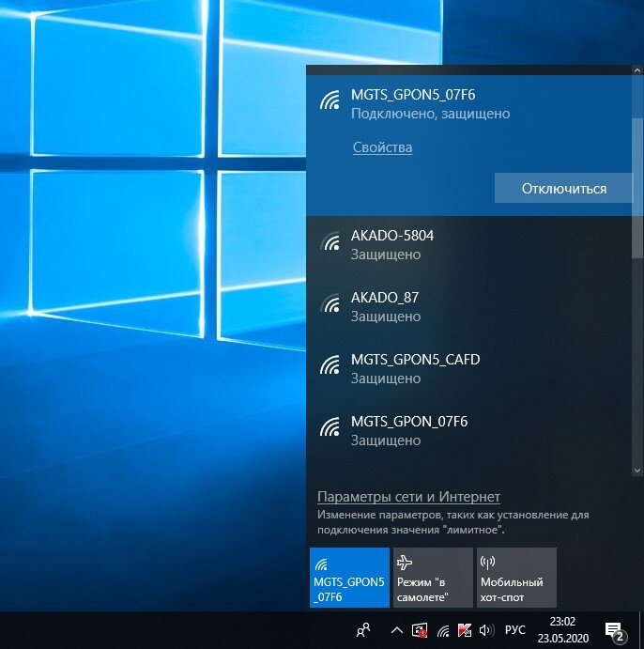Select the AKADO-5804 network
This screenshot has width=644, height=649.
point(469,245)
